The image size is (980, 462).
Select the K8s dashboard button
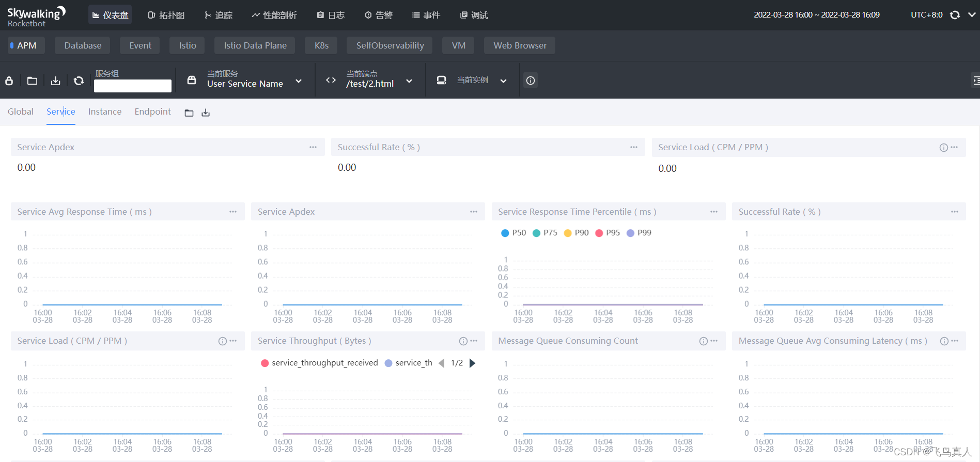pyautogui.click(x=321, y=45)
